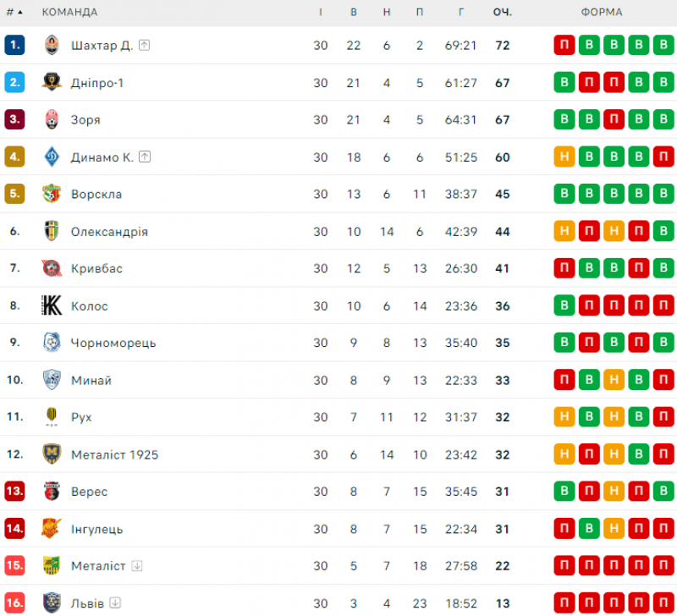Click the Zorya club badge

[x=52, y=120]
